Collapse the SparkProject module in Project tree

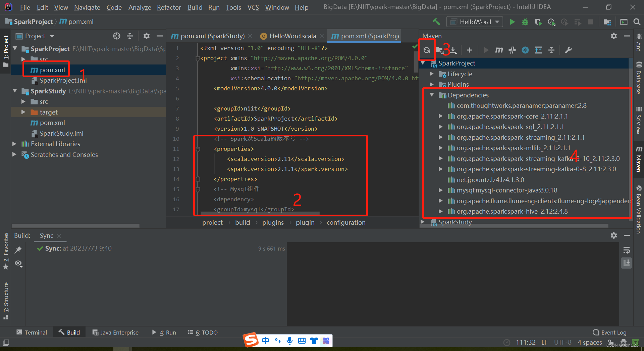(x=15, y=49)
